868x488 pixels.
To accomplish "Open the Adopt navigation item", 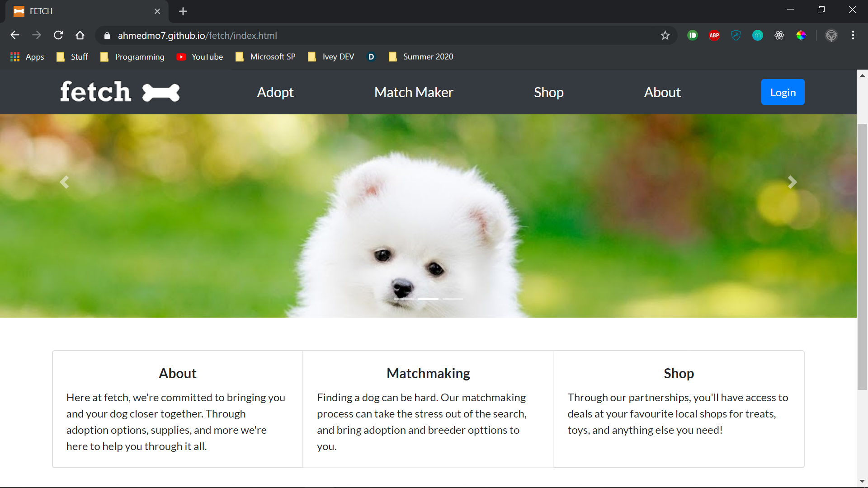I will [275, 92].
